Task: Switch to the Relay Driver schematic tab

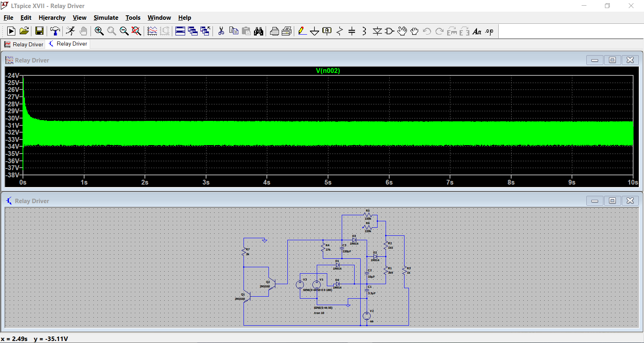Action: pyautogui.click(x=68, y=44)
